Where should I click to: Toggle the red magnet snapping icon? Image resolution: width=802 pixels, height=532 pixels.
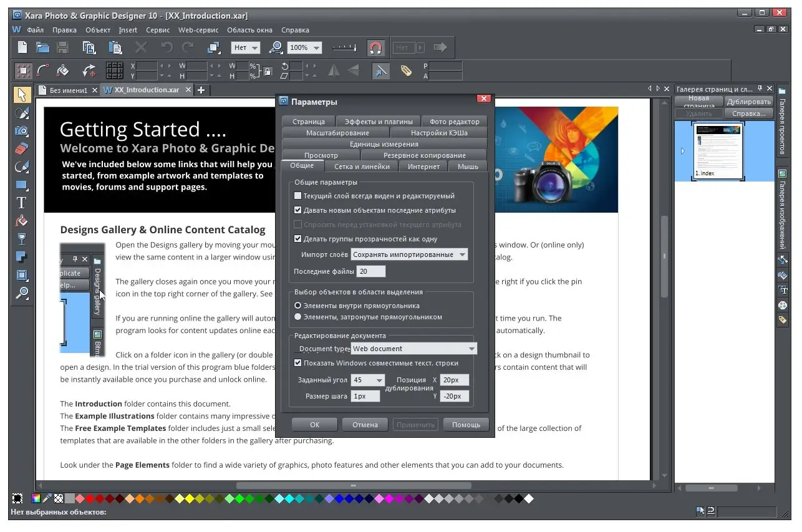point(375,47)
